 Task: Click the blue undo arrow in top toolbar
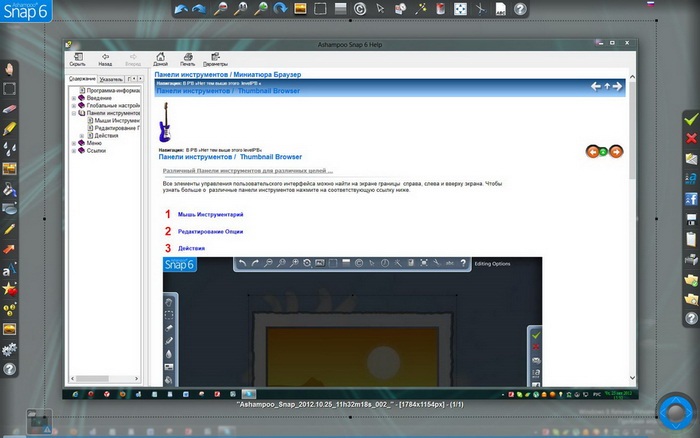point(181,9)
